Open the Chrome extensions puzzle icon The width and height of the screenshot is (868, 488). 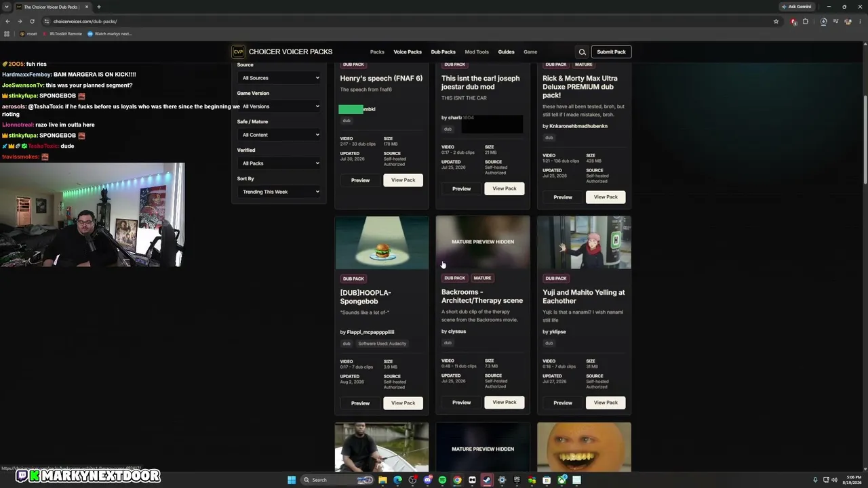806,21
